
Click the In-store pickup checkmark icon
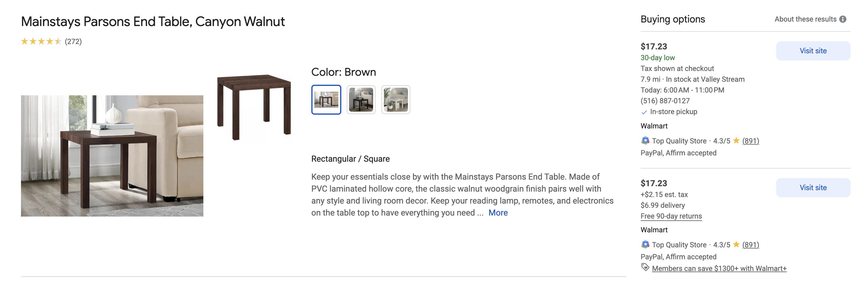tap(644, 112)
